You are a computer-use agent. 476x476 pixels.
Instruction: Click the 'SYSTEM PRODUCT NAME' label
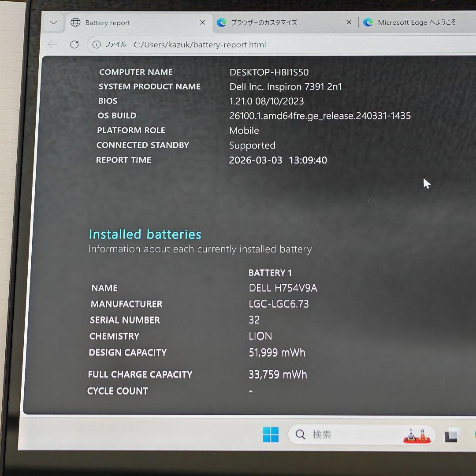click(150, 86)
